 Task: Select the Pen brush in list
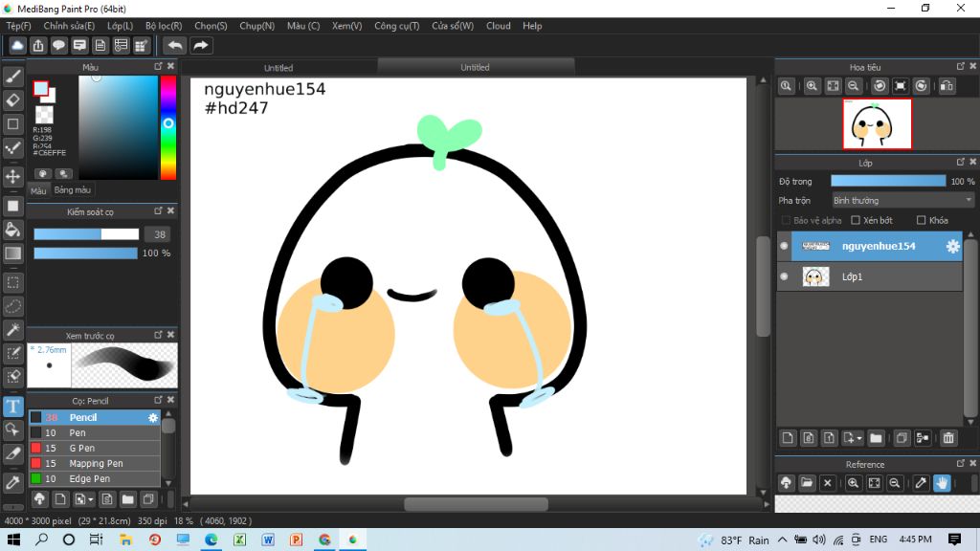(x=95, y=432)
